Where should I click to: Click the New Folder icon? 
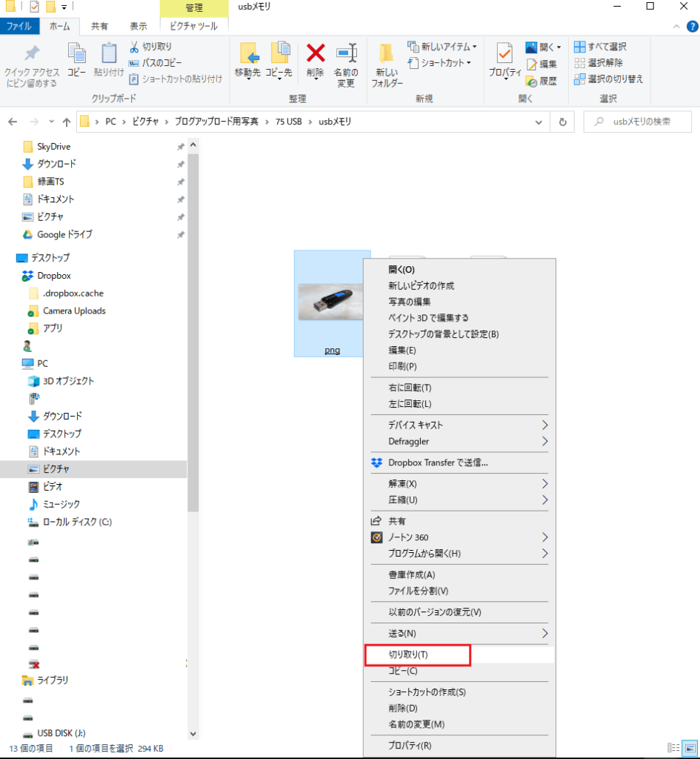point(386,53)
